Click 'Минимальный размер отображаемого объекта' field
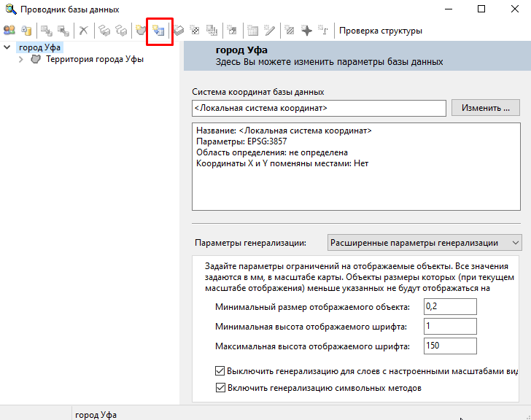 [450, 307]
